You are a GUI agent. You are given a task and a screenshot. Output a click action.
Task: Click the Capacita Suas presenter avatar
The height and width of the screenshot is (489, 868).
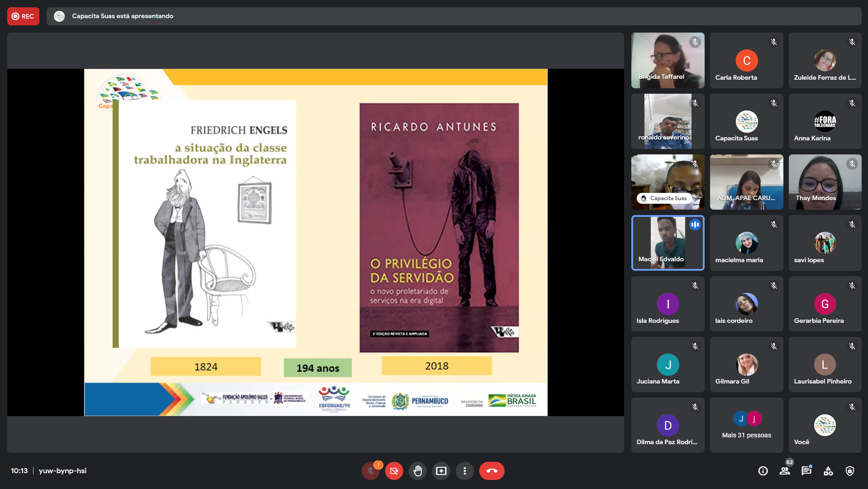point(59,16)
